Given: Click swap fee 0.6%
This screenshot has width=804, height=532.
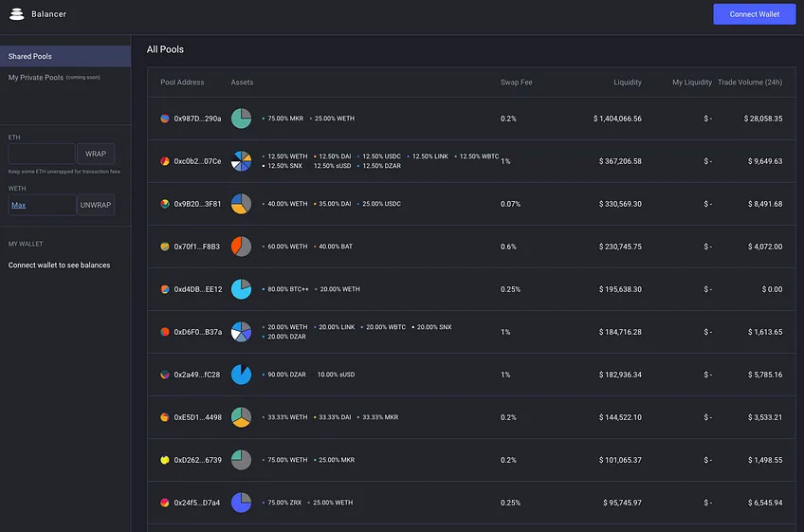Looking at the screenshot, I should (508, 247).
